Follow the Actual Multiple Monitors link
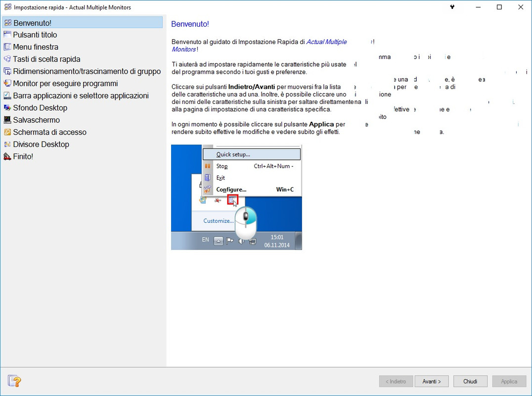 326,42
